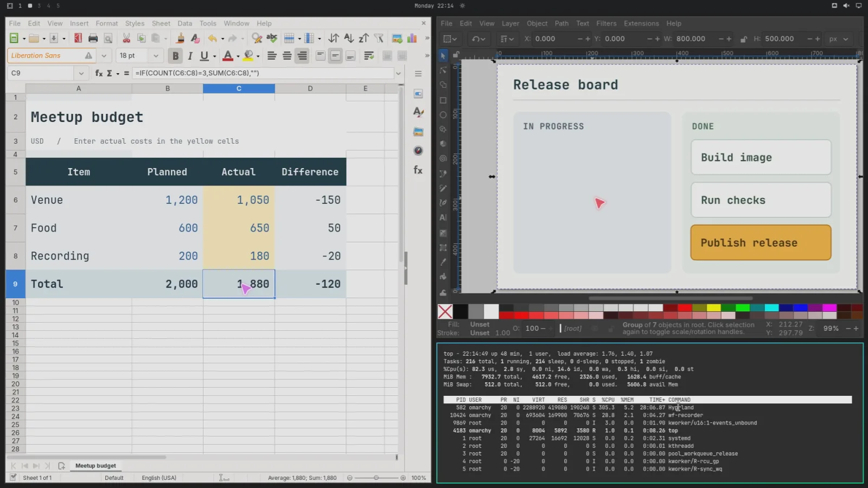
Task: Select the Rectangle tool in Inkscape
Action: pyautogui.click(x=443, y=100)
